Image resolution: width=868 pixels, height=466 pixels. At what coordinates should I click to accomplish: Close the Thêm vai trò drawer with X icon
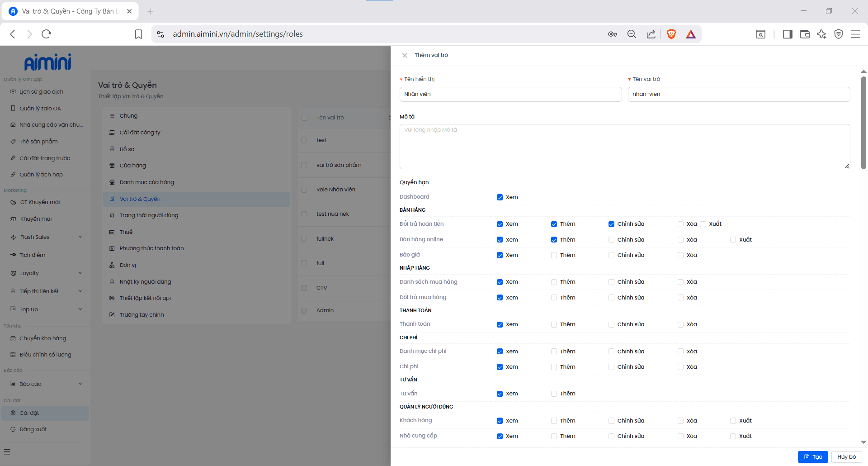click(405, 55)
